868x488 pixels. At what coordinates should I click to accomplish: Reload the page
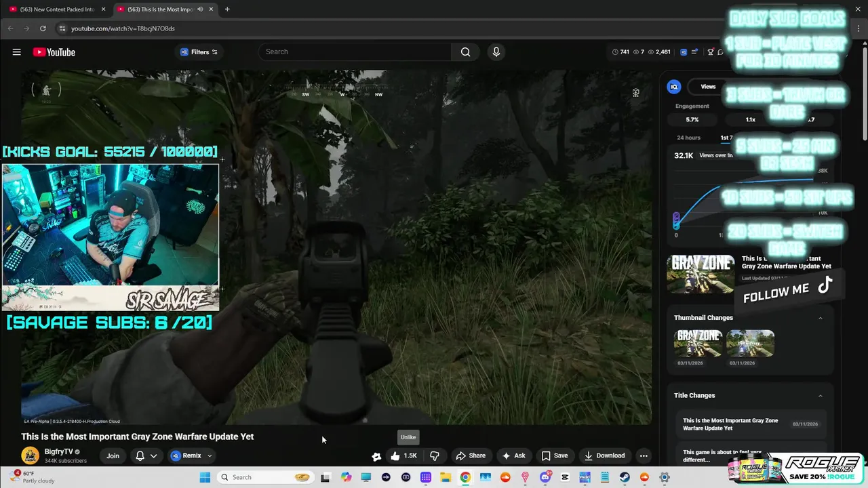[x=43, y=28]
